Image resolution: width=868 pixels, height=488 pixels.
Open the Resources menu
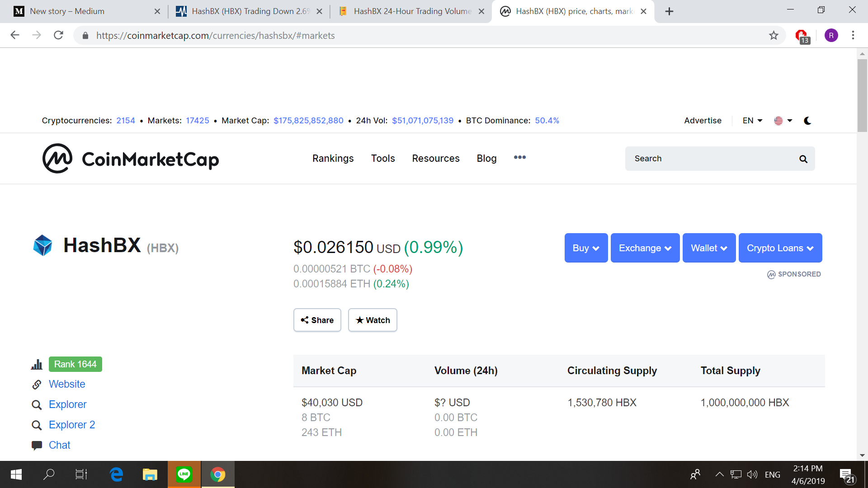(x=436, y=159)
